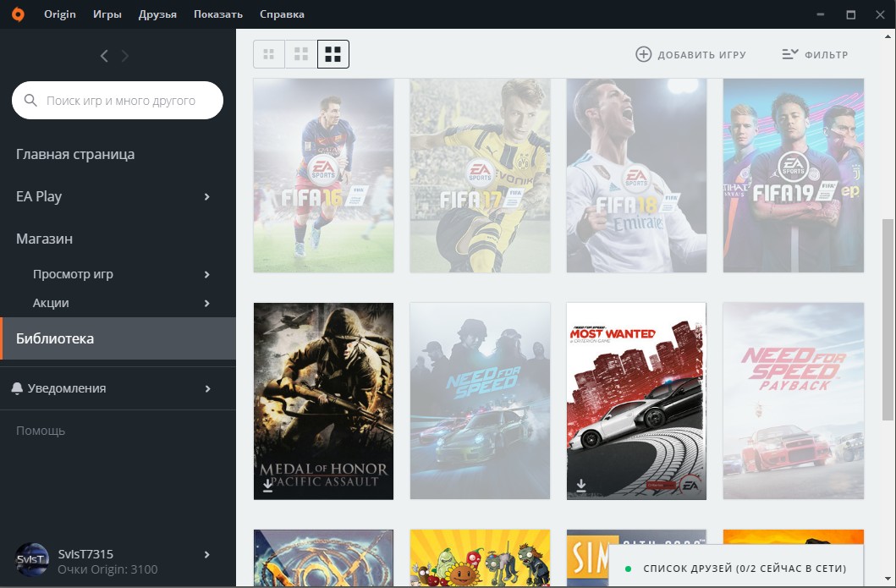This screenshot has width=896, height=588.
Task: Click the SvIsT7315 username
Action: (x=85, y=554)
